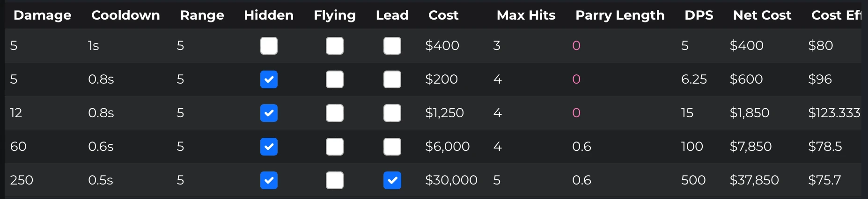The height and width of the screenshot is (199, 868).
Task: Select the DPS column header
Action: 699,15
